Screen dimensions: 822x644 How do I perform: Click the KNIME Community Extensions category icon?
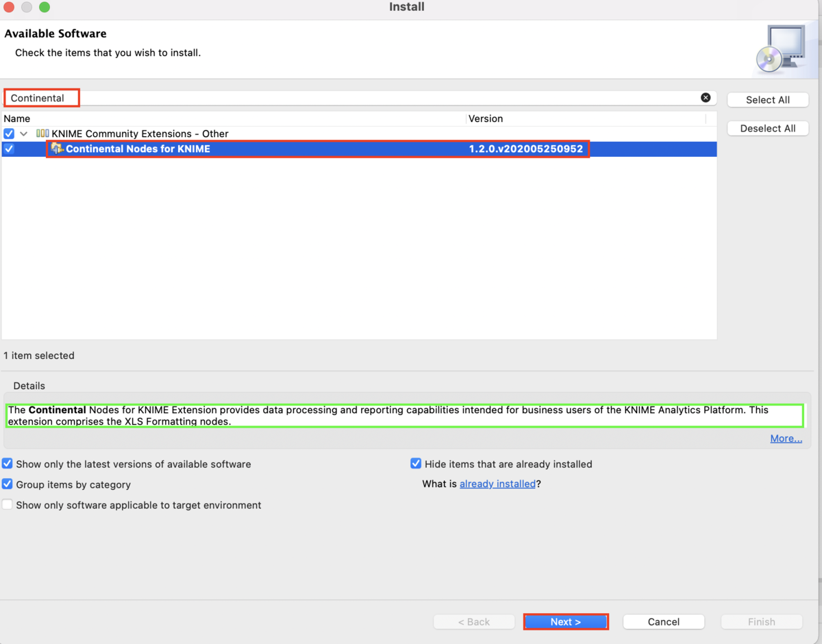(x=42, y=134)
